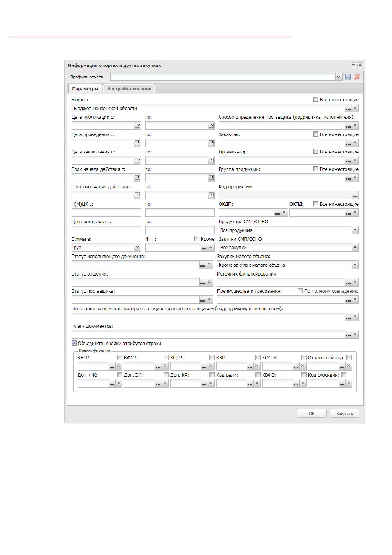The height and width of the screenshot is (555, 392).
Task: Save report profile with floppy disk icon
Action: pyautogui.click(x=348, y=77)
